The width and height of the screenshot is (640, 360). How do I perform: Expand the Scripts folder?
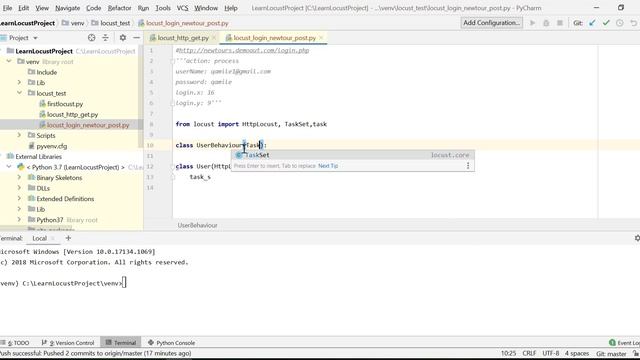pos(19,135)
